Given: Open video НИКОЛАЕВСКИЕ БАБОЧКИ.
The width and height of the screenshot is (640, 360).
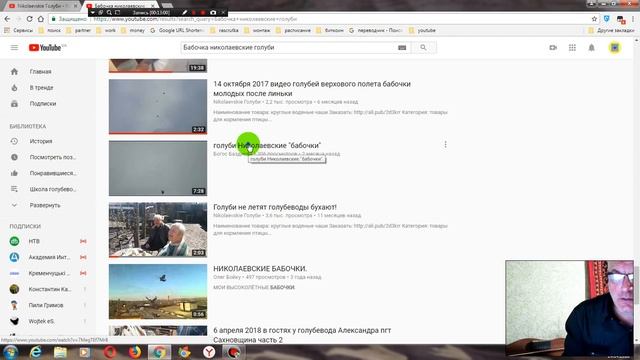Looking at the screenshot, I should click(260, 269).
